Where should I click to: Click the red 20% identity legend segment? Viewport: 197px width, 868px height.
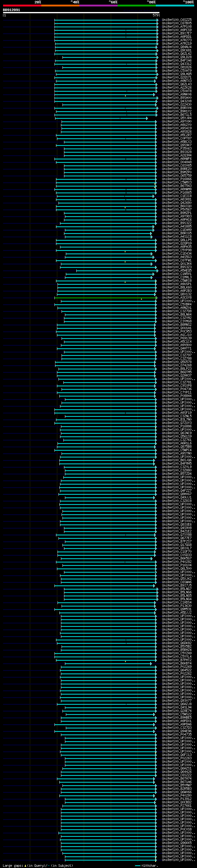pos(22,6)
